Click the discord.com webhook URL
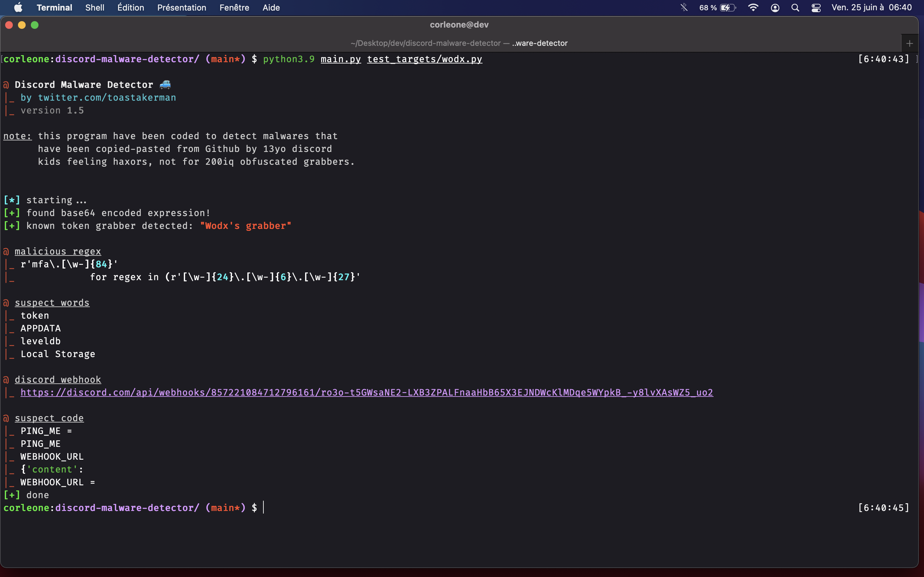This screenshot has height=577, width=924. pos(366,392)
